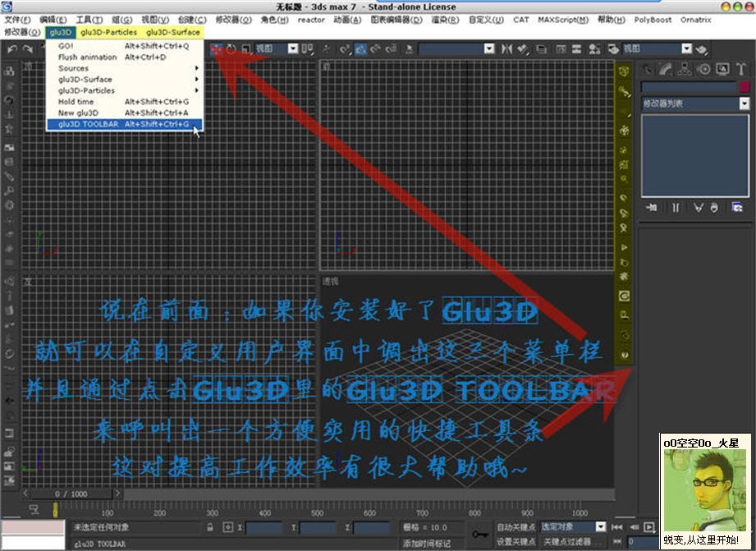This screenshot has height=551, width=756.
Task: Click Remove Modifier trash icon
Action: pos(714,208)
